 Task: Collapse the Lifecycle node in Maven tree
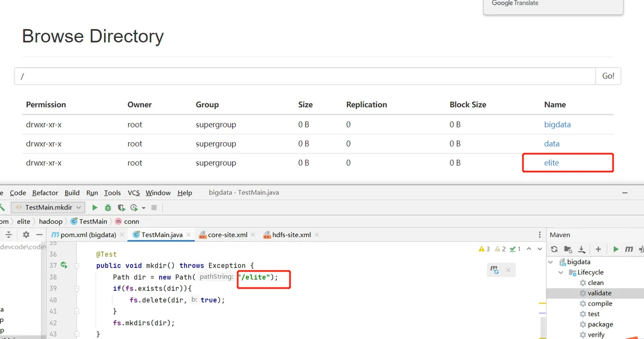point(561,273)
